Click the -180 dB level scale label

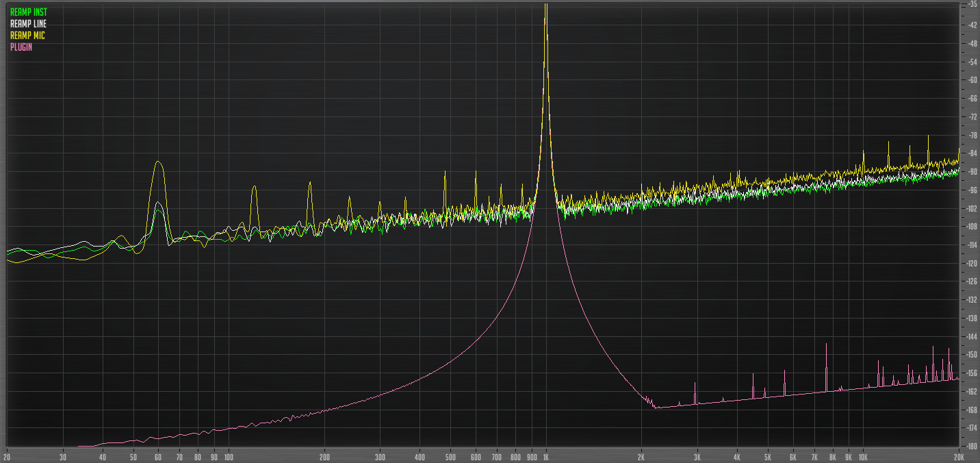pyautogui.click(x=970, y=447)
